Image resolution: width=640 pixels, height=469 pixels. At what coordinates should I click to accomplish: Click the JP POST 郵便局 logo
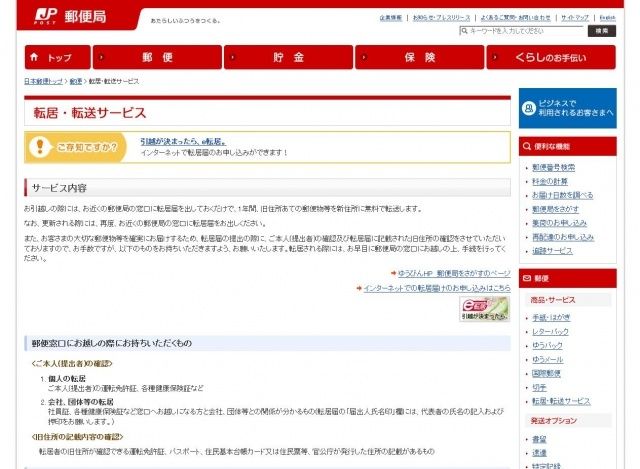[x=70, y=16]
